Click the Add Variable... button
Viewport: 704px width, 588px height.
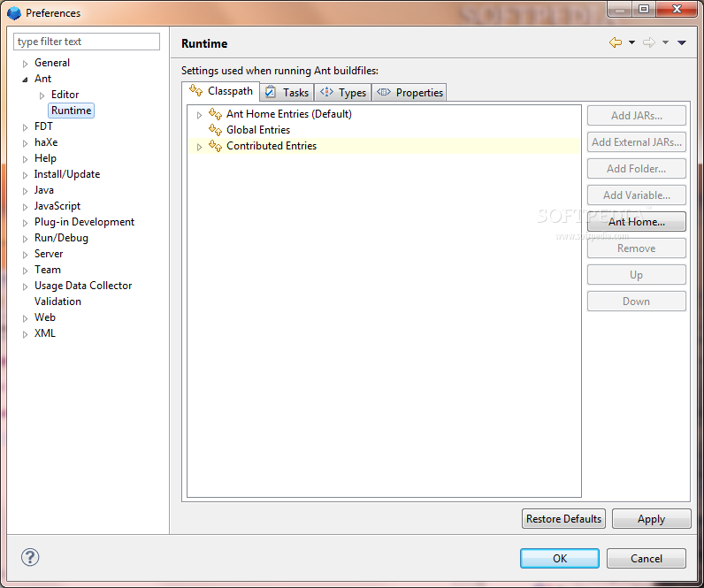[x=636, y=195]
